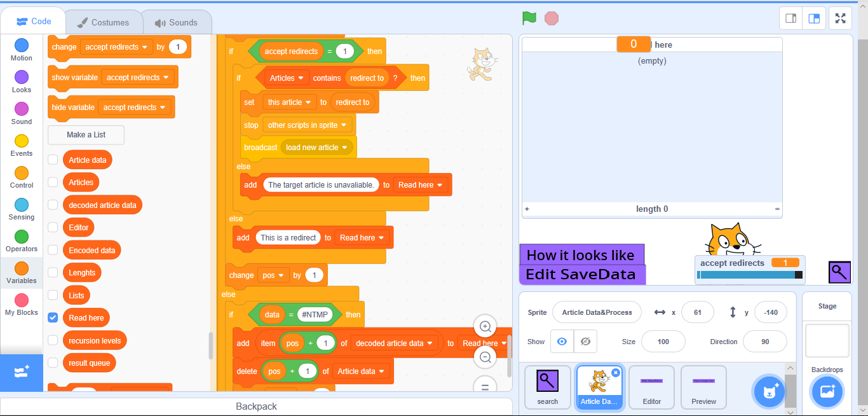Uncheck the Read here list checkbox
This screenshot has width=868, height=416.
[53, 318]
